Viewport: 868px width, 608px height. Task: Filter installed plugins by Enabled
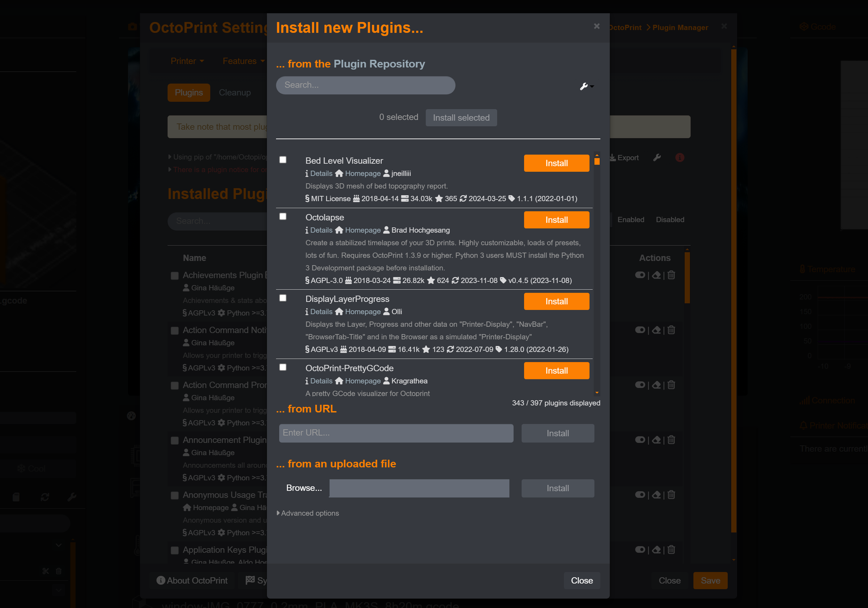tap(631, 220)
